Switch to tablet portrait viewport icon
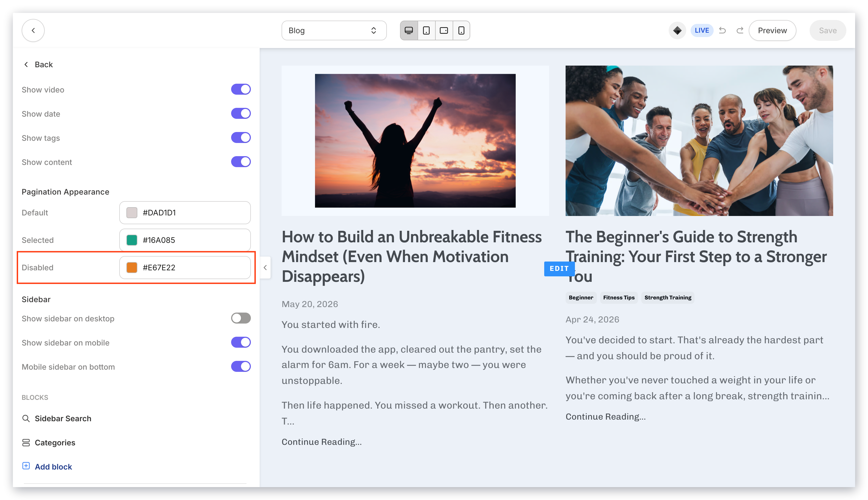Screen dimensions: 868x500 [x=426, y=30]
